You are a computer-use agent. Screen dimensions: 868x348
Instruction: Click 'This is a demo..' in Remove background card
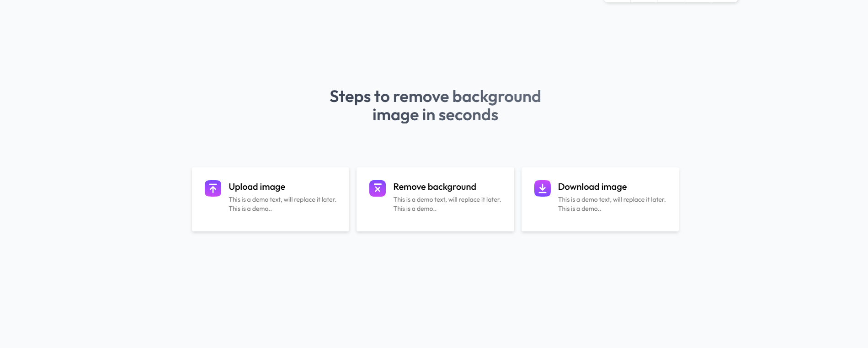tap(415, 209)
